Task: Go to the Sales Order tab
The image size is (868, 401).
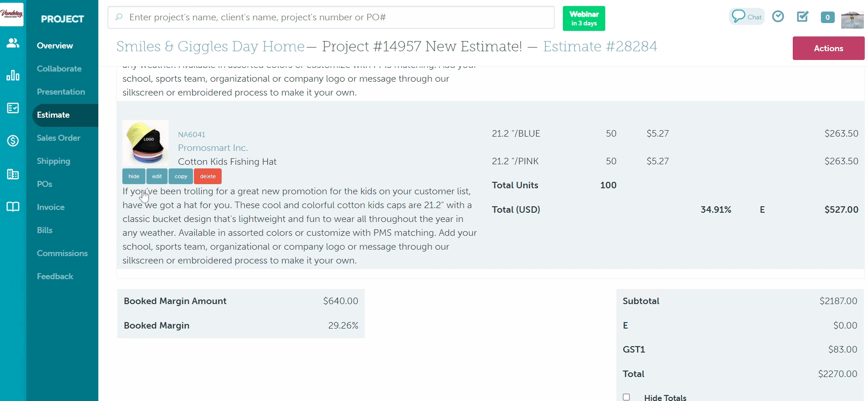Action: [59, 138]
